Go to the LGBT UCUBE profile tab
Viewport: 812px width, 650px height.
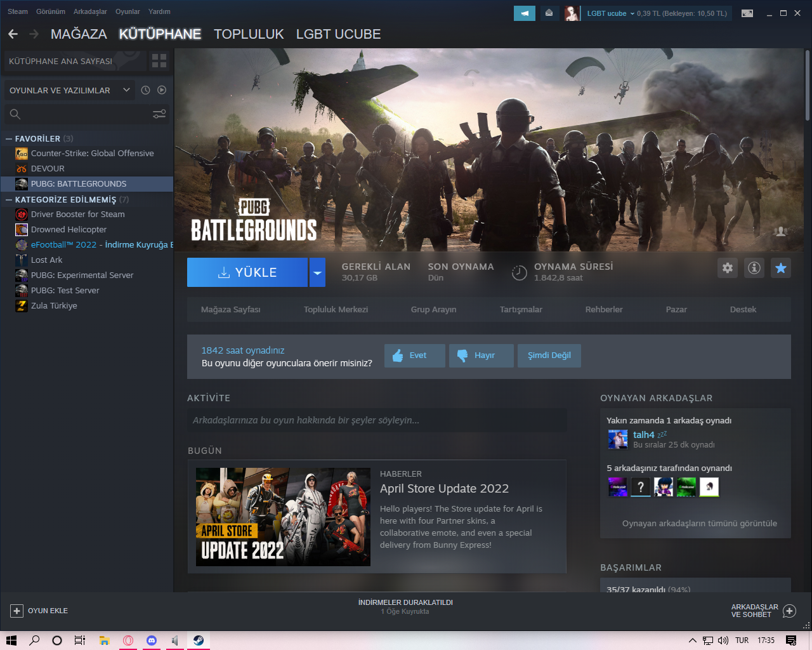point(339,34)
